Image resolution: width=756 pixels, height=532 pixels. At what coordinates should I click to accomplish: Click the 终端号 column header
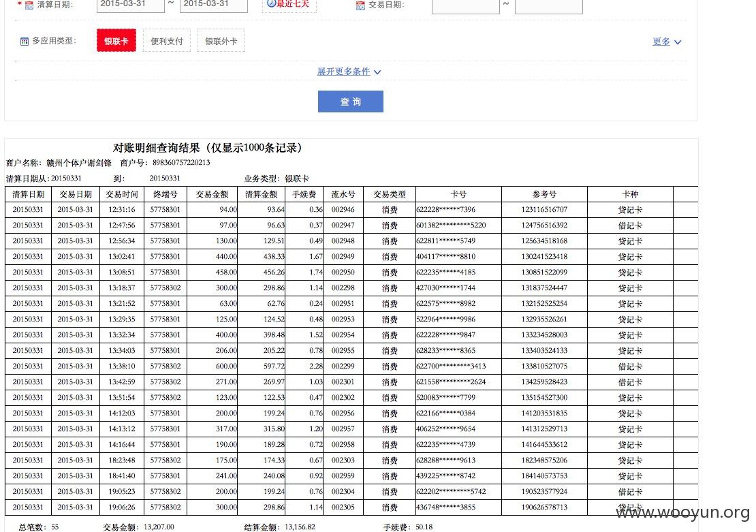(166, 194)
